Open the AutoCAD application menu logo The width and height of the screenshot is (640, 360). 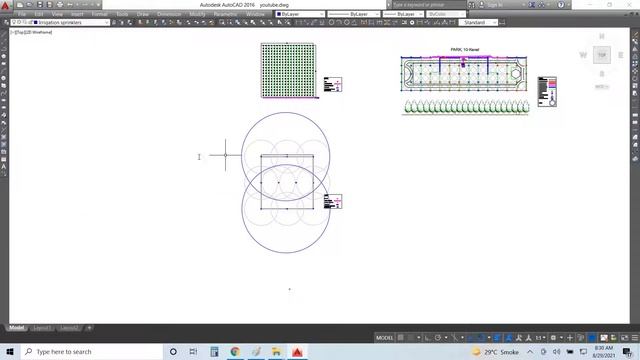5,5
